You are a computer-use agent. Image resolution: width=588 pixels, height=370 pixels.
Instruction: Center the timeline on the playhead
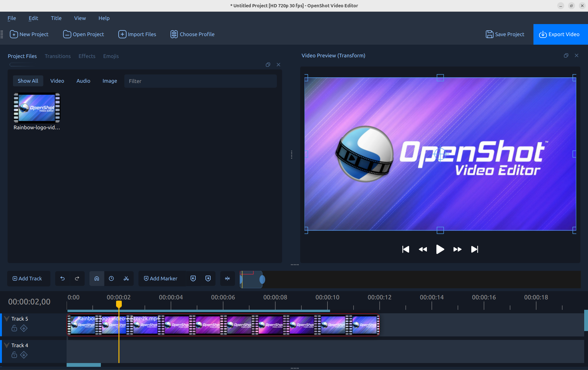tap(227, 278)
